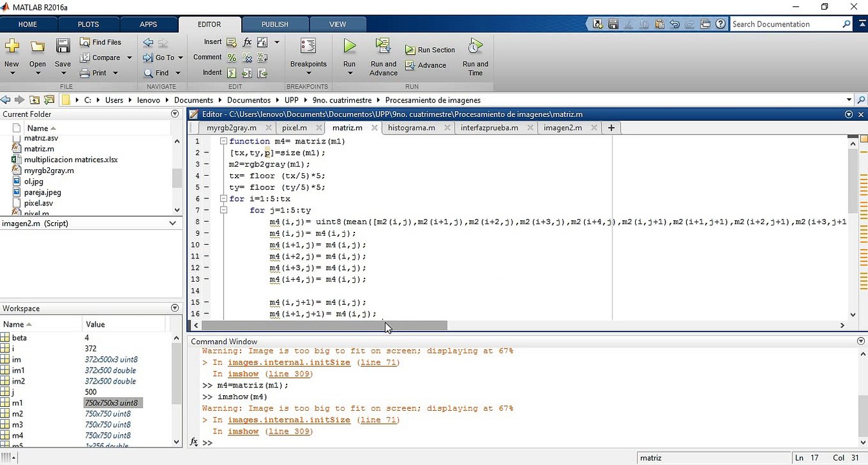Click images.internal.initSize link in last warning
This screenshot has height=465, width=868.
(289, 420)
